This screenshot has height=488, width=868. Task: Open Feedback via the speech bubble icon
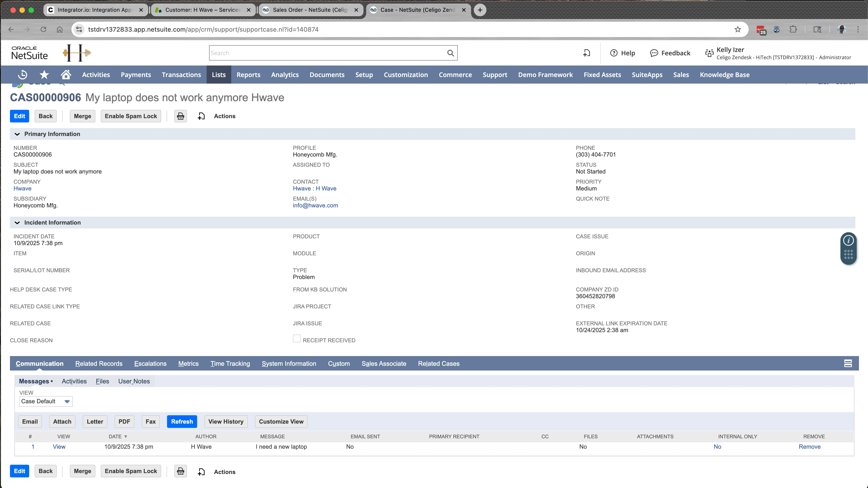click(654, 53)
